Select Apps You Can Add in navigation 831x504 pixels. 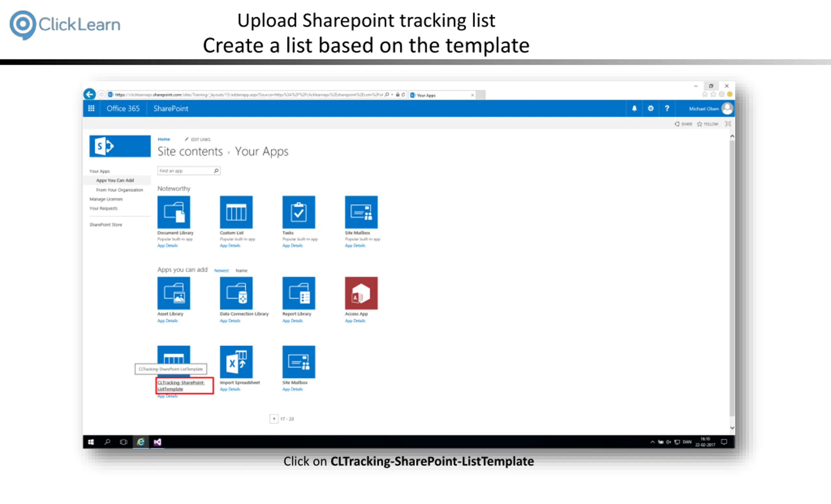pyautogui.click(x=115, y=180)
